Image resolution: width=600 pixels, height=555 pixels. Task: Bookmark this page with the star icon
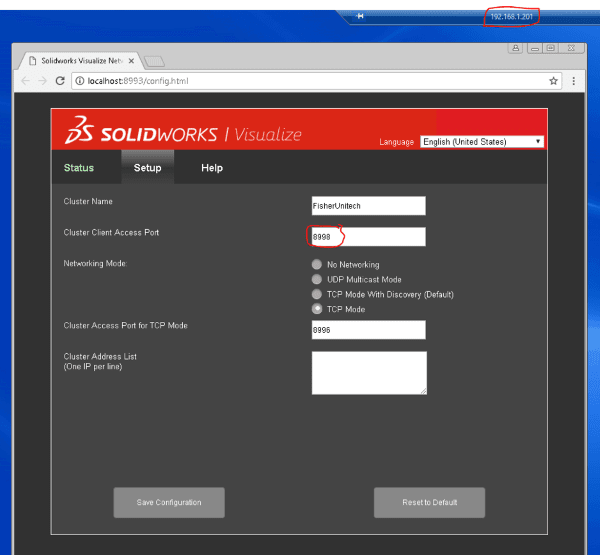click(553, 81)
